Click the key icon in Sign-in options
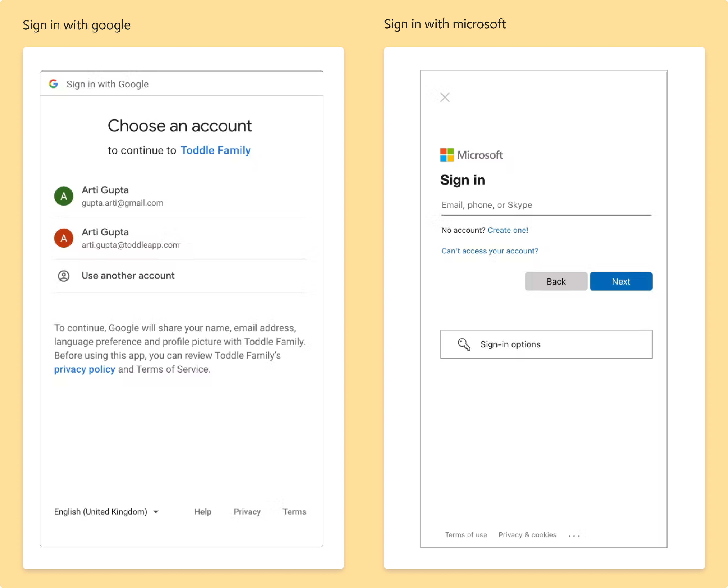Viewport: 728px width, 588px height. click(x=464, y=344)
